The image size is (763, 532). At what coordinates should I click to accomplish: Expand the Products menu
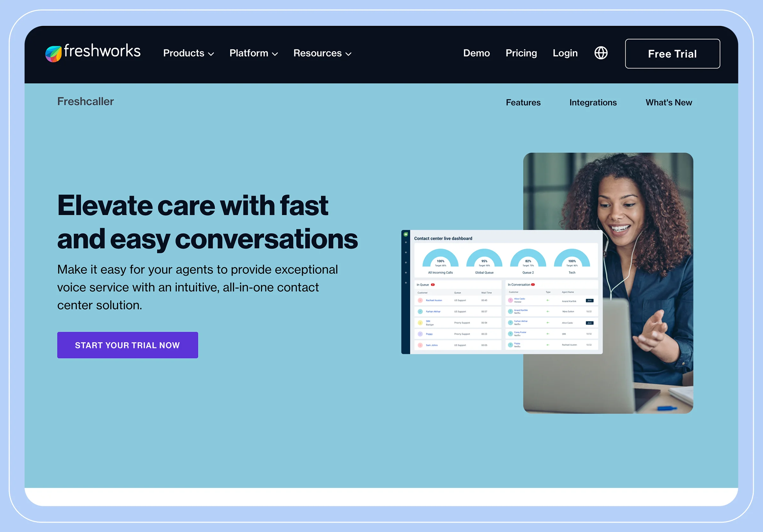click(189, 53)
